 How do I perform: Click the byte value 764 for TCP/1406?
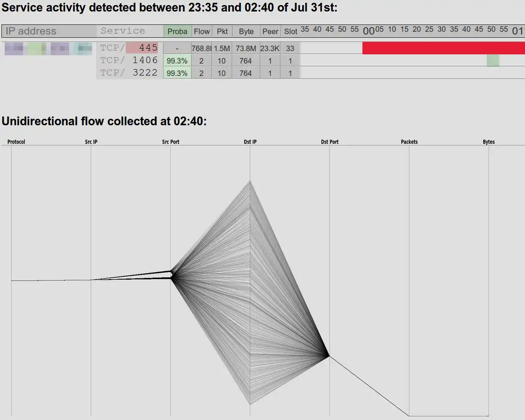[x=246, y=61]
